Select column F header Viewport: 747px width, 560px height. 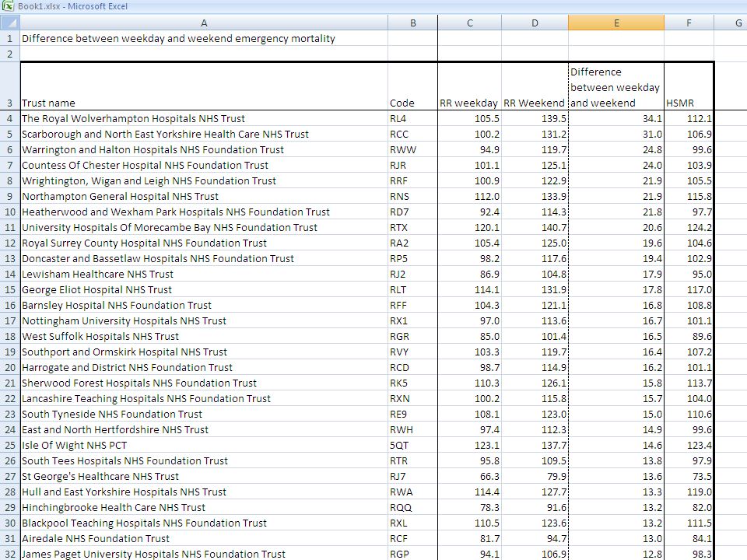[689, 23]
